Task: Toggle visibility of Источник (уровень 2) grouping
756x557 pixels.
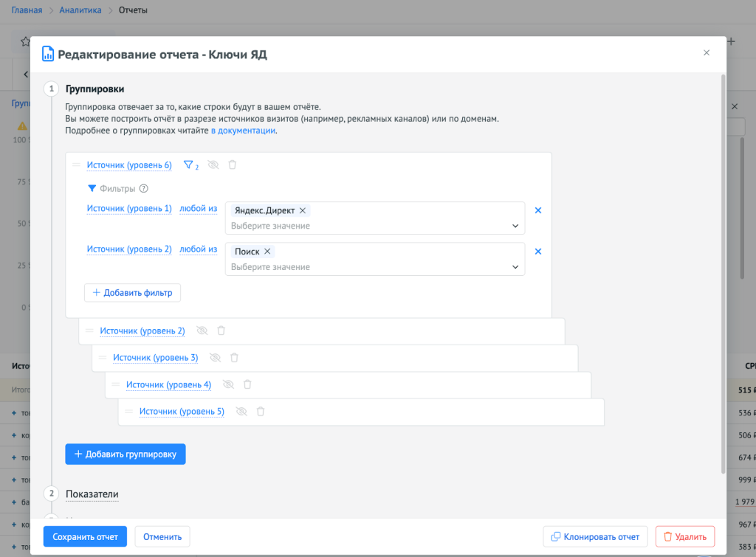Action: [202, 331]
